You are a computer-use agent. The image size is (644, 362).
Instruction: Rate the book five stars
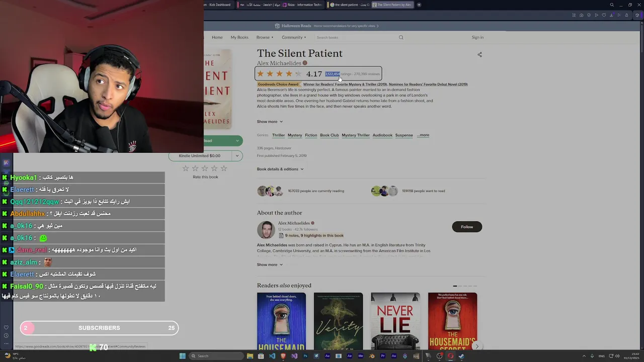tap(224, 168)
